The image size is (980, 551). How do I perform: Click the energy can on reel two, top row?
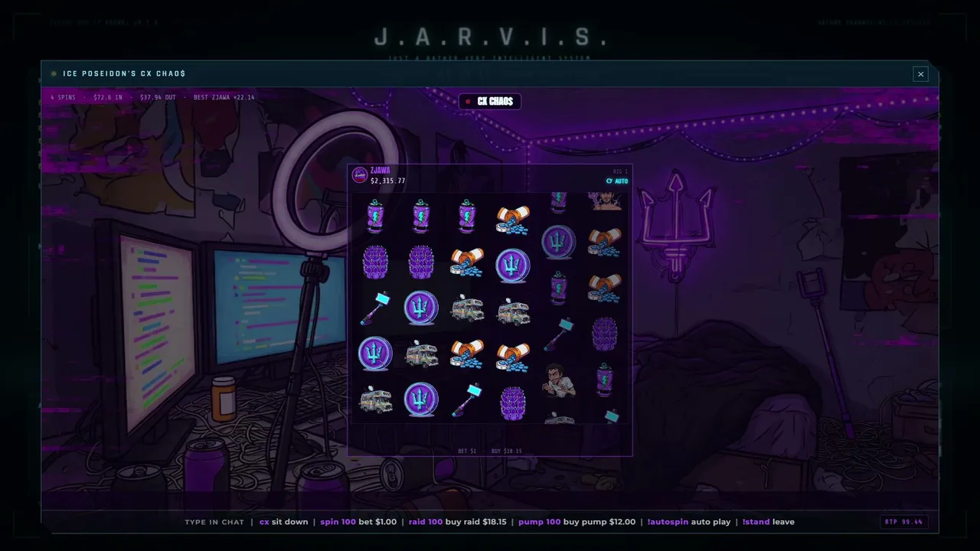[421, 217]
